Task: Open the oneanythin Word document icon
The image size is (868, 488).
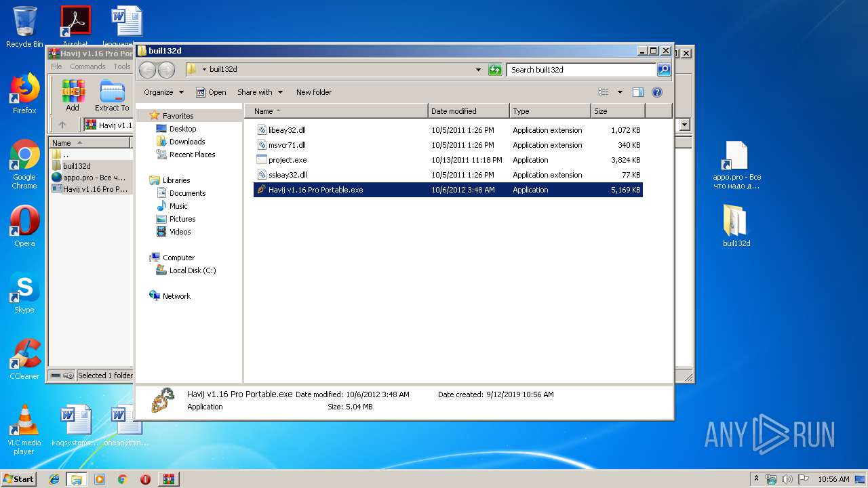Action: tap(126, 426)
